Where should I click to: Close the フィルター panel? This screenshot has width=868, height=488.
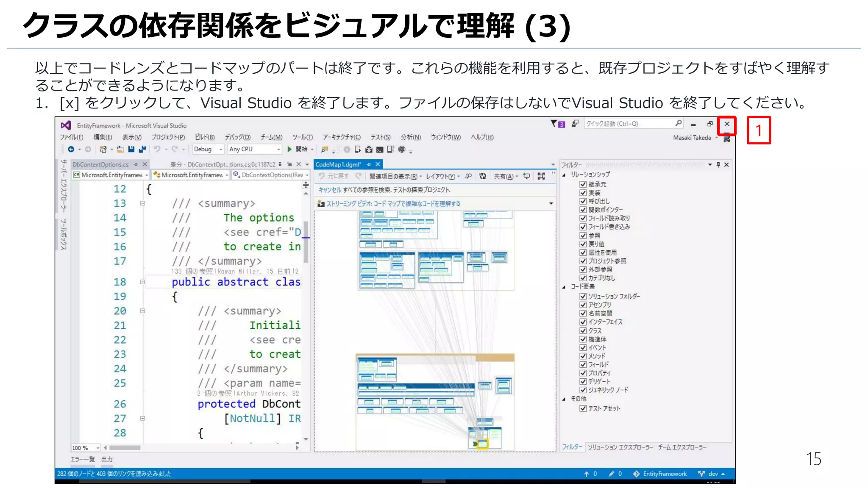(726, 165)
